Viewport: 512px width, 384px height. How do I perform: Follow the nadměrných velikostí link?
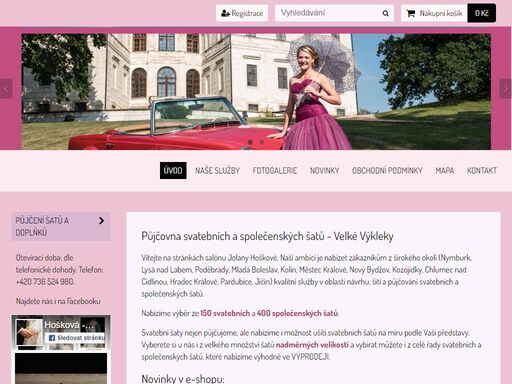coord(312,345)
